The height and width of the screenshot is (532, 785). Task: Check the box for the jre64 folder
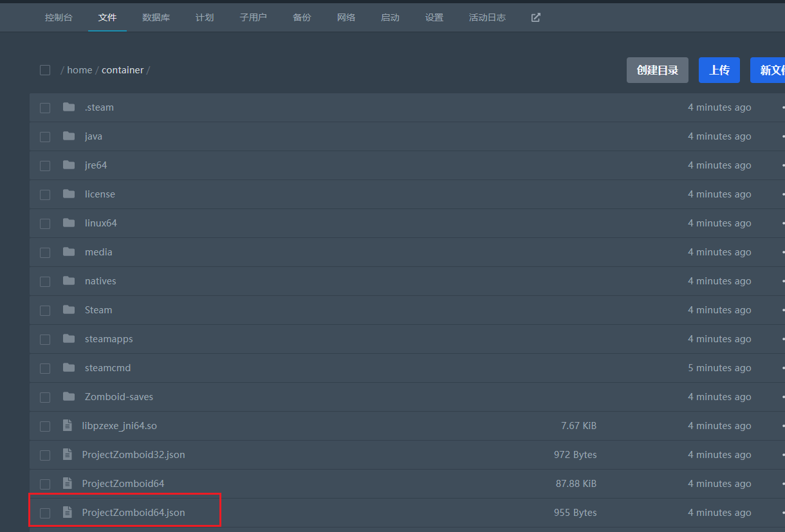pos(45,166)
